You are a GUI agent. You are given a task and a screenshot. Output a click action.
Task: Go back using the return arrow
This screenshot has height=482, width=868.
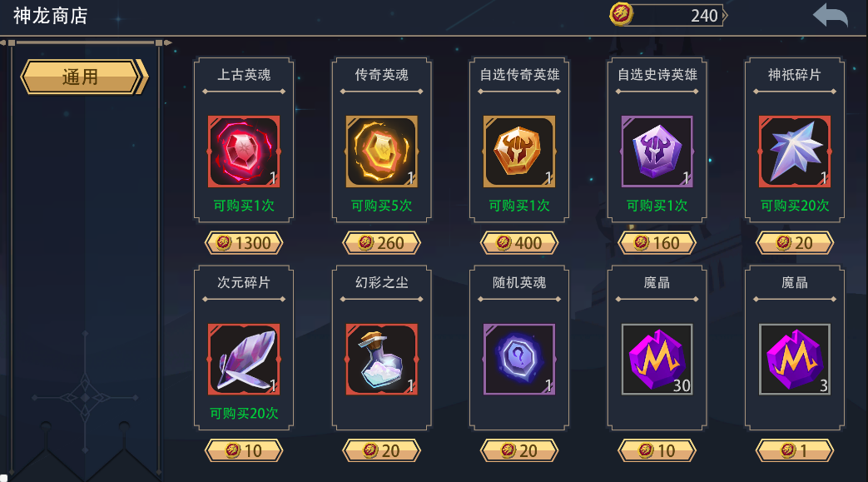tap(830, 16)
